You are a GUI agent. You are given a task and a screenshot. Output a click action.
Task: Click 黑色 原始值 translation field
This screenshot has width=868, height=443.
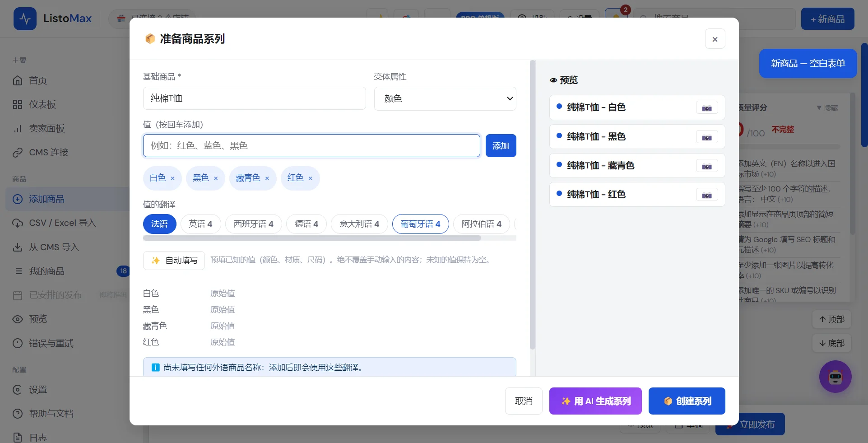click(223, 310)
